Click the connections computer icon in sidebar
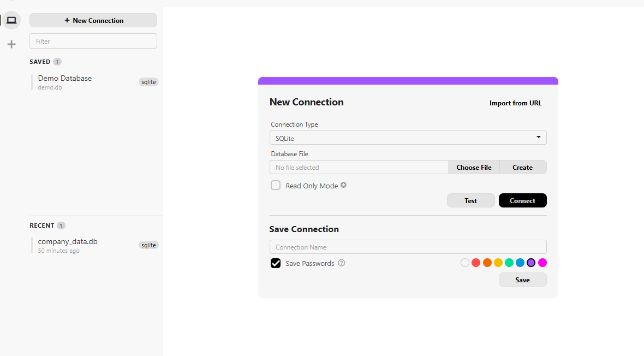Image resolution: width=644 pixels, height=356 pixels. pos(11,21)
